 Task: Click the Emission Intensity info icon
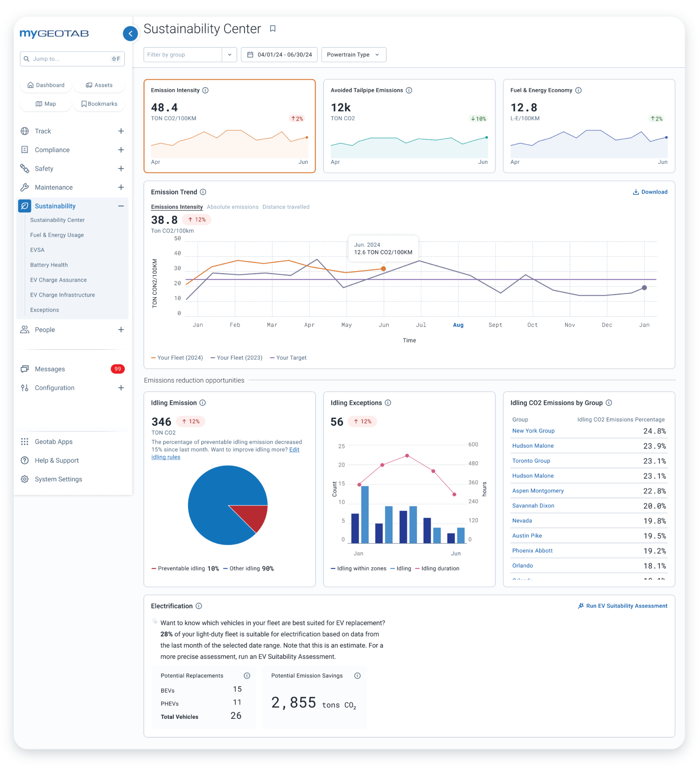point(205,90)
